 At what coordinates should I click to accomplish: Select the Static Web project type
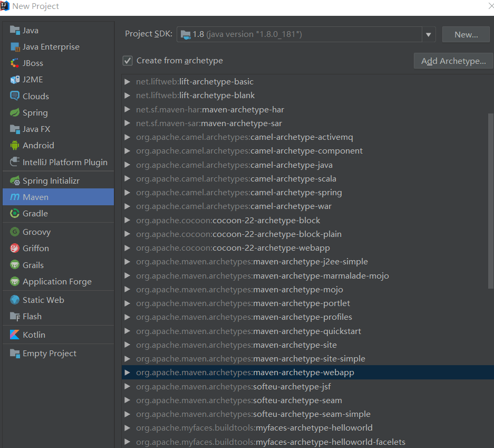coord(44,299)
